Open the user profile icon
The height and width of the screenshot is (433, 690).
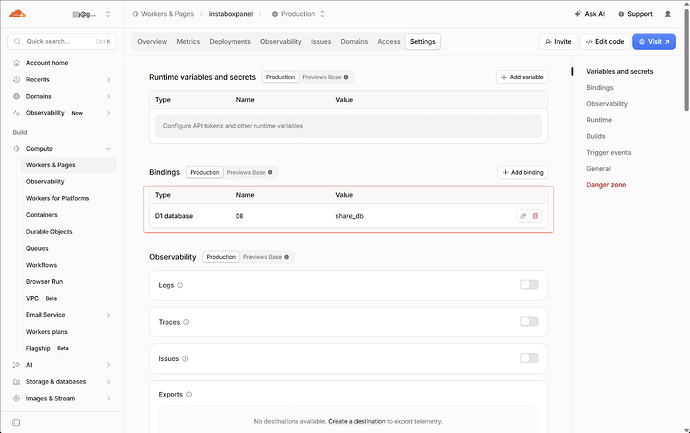(668, 14)
